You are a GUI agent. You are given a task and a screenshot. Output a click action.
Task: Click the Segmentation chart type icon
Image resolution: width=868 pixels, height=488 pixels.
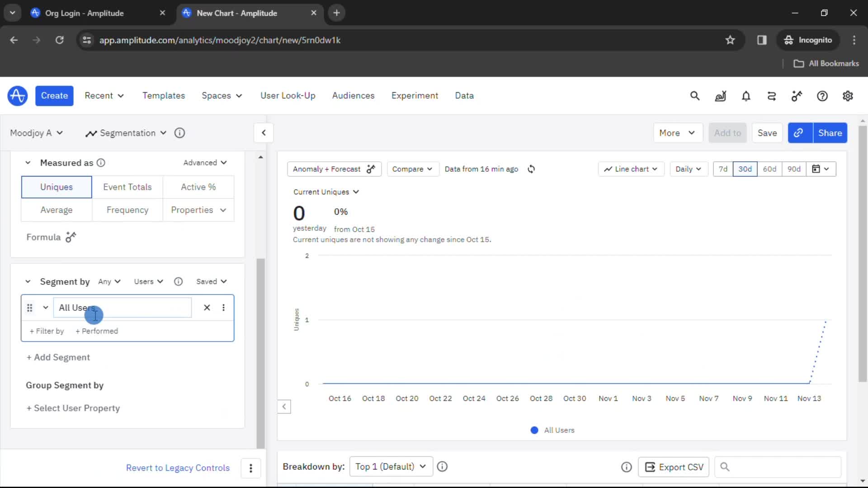pos(90,132)
